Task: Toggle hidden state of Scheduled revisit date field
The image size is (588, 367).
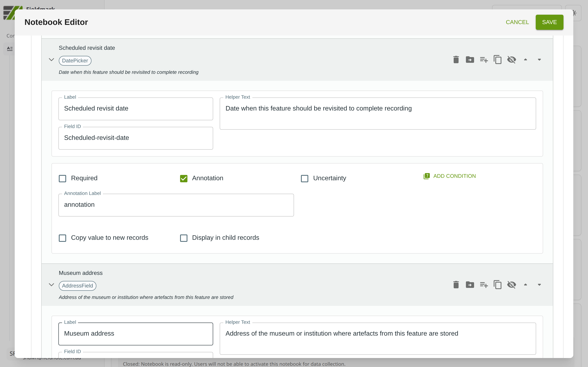Action: [511, 60]
